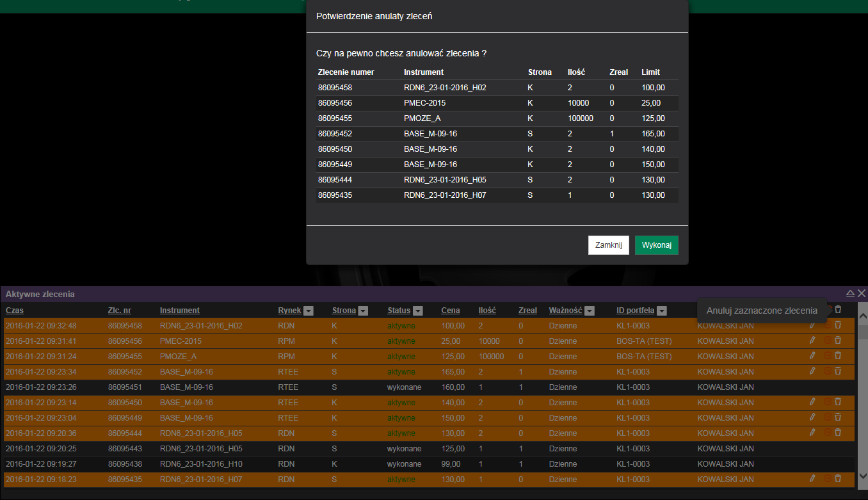This screenshot has width=868, height=500.
Task: Click price 165,00 in the orders table
Action: point(453,372)
